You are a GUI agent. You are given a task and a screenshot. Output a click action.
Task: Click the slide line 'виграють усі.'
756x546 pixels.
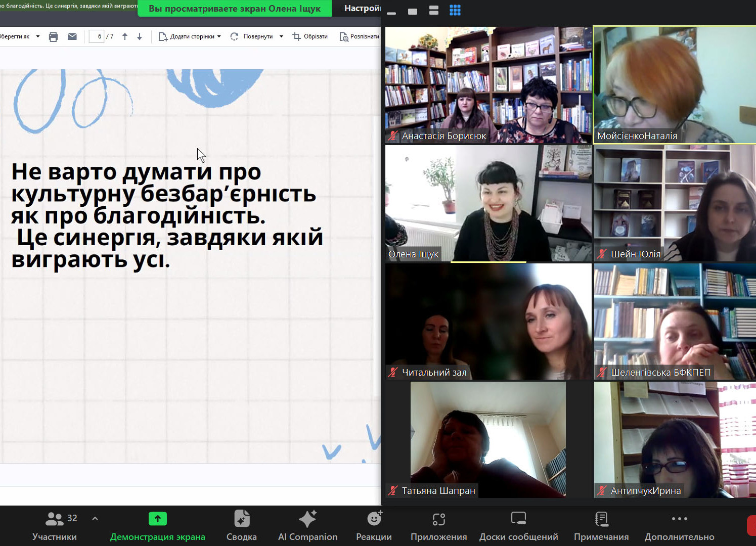click(x=91, y=260)
